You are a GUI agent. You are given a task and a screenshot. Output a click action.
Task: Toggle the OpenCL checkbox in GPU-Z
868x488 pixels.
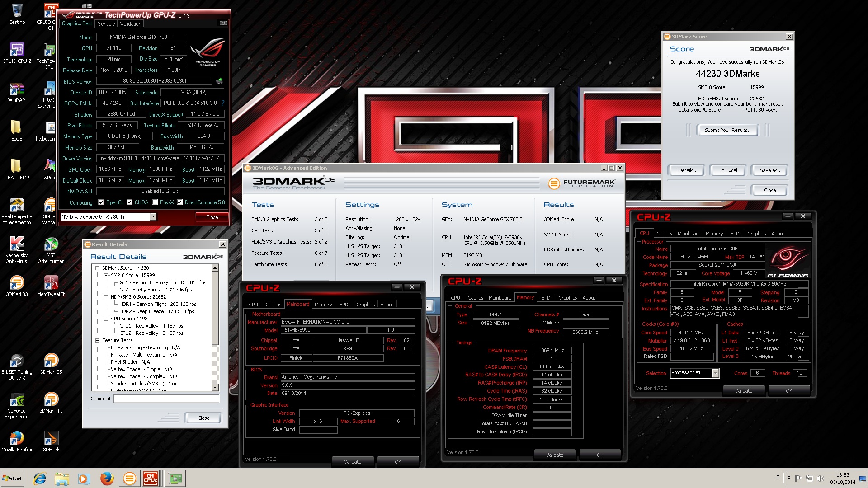[x=101, y=202]
